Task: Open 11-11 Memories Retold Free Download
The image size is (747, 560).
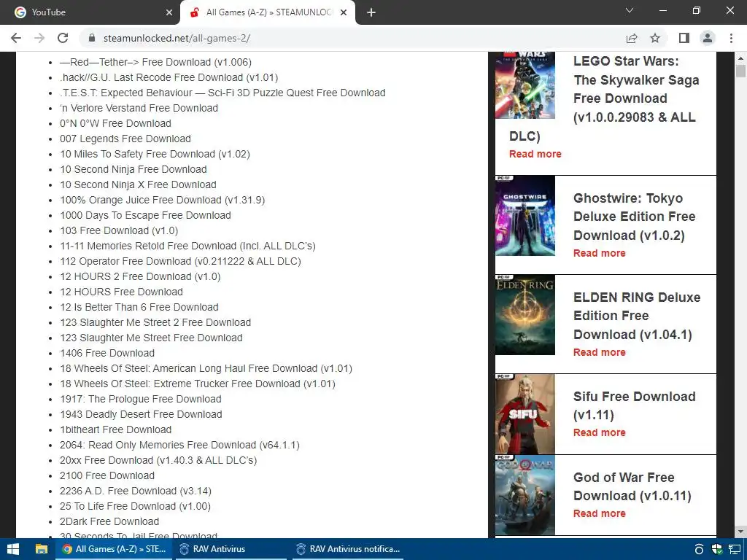Action: [187, 246]
